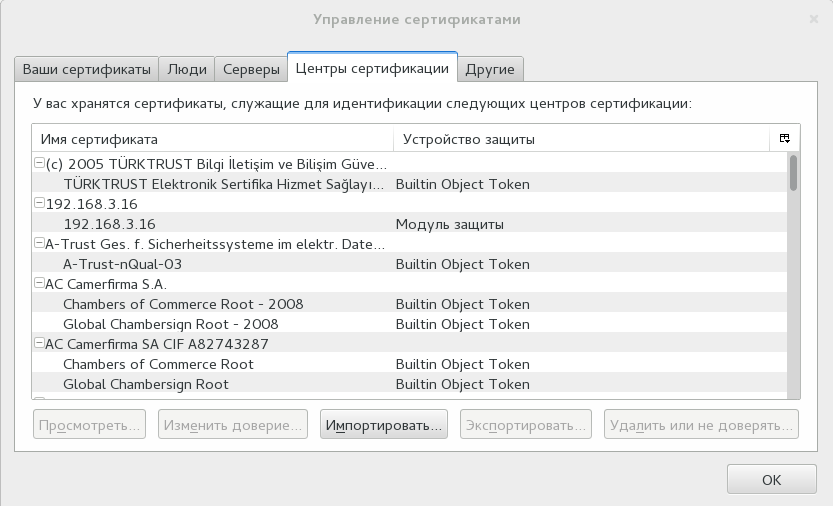Sort by the Имя сертификата column header
The width and height of the screenshot is (833, 506).
tap(212, 139)
